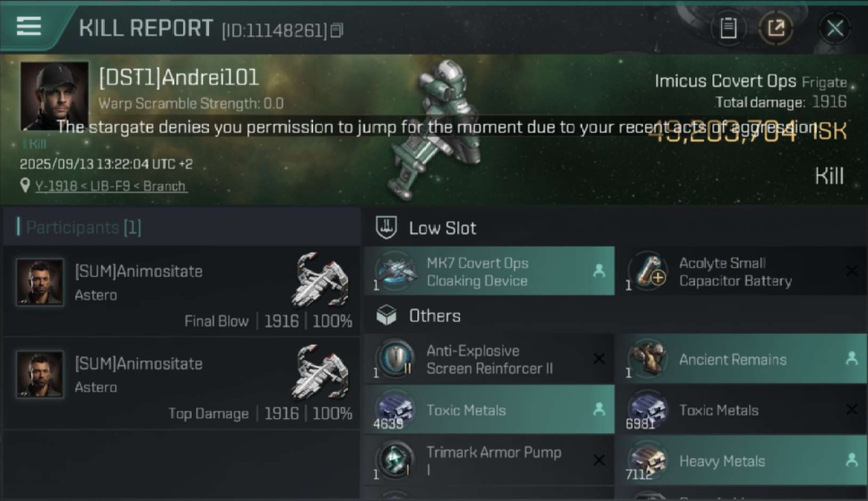Copy the kill report ID
The image size is (868, 501).
point(337,30)
